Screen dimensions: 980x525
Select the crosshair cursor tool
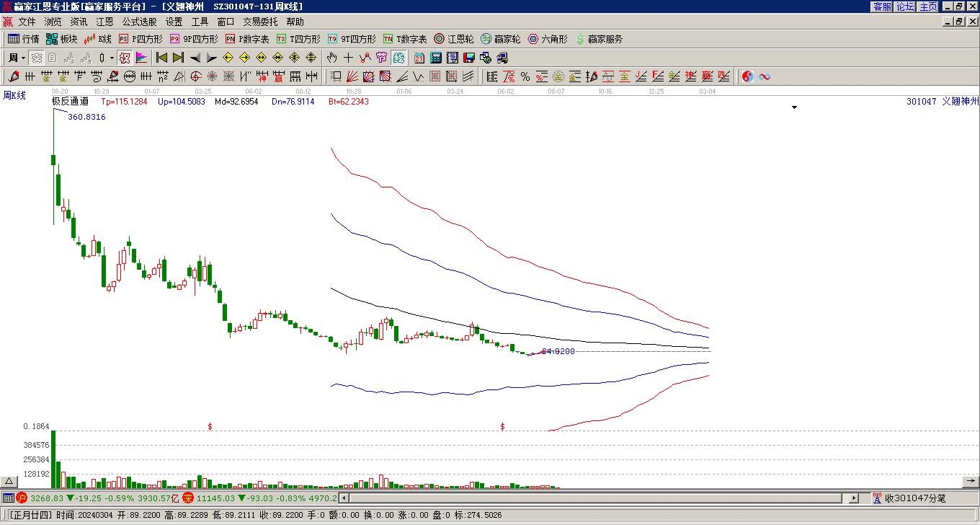[349, 58]
